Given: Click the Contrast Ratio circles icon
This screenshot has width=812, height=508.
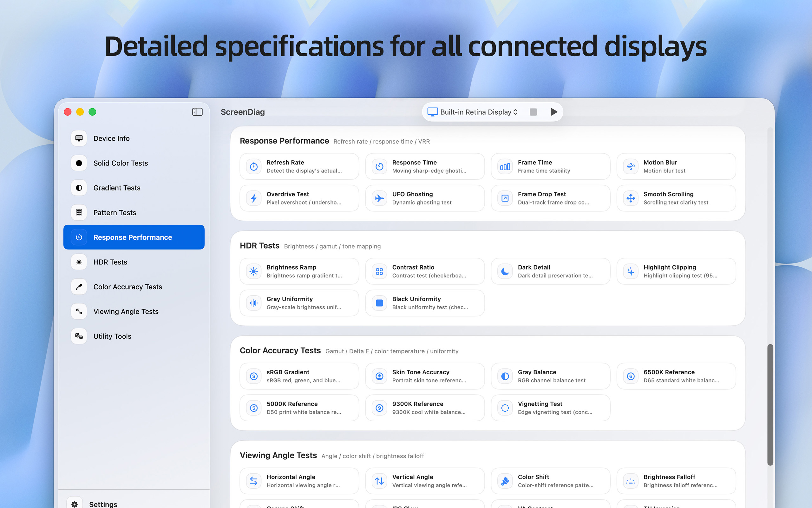Looking at the screenshot, I should (x=379, y=271).
